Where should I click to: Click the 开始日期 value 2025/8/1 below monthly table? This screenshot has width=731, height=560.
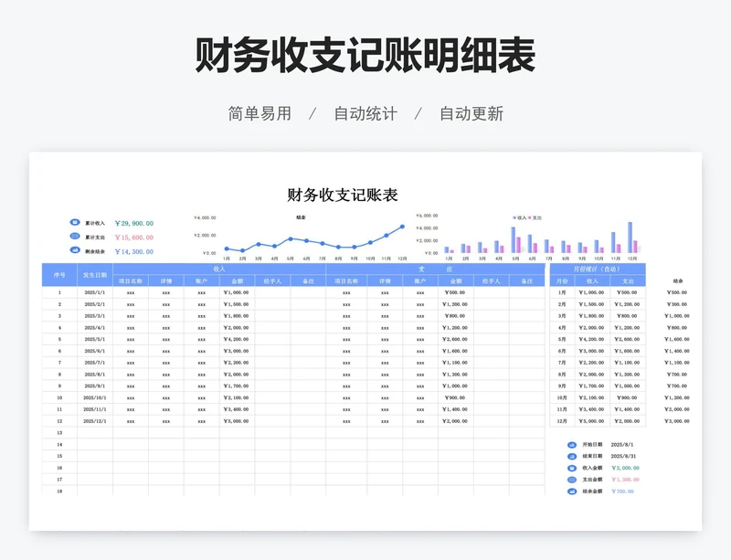[x=622, y=445]
